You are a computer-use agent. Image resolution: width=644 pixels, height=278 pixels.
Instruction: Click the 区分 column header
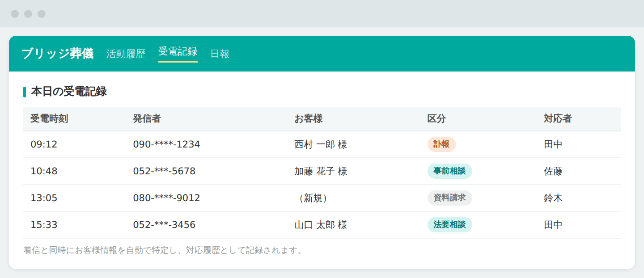[x=436, y=119]
